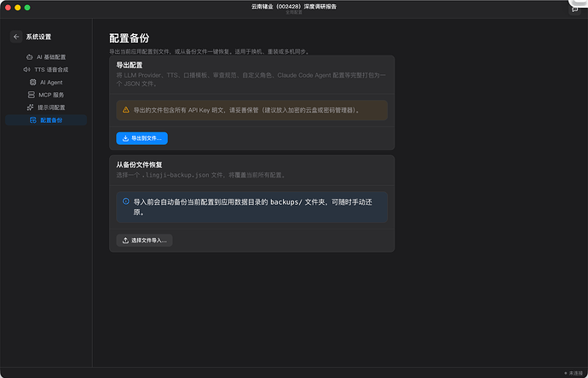Click the sparkle icon beside 提示词配置
The image size is (588, 378).
coord(31,108)
